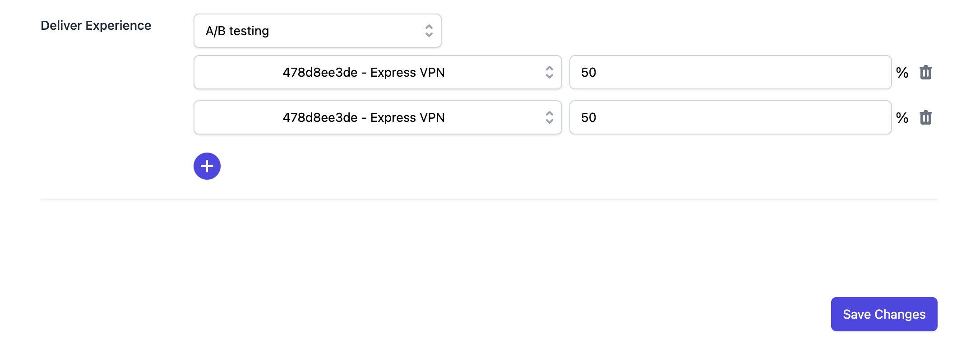Click the Deliver Experience label
The height and width of the screenshot is (353, 980).
[96, 25]
